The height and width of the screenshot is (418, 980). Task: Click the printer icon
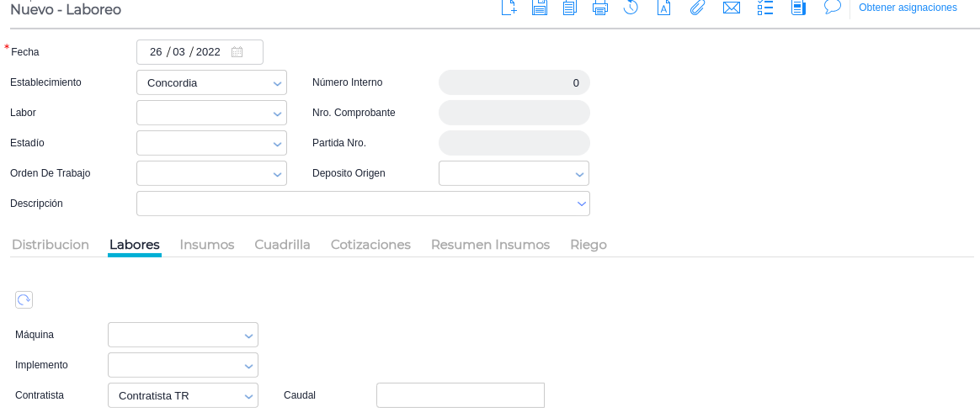(x=600, y=8)
